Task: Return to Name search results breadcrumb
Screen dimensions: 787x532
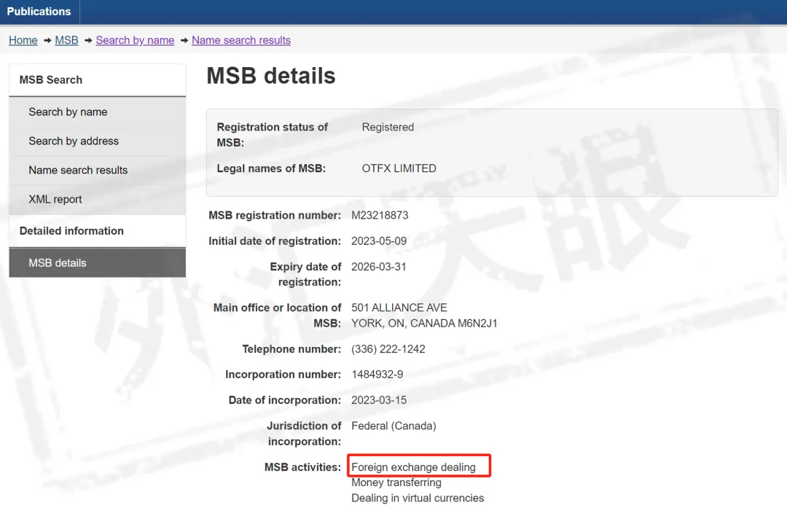Action: tap(241, 40)
